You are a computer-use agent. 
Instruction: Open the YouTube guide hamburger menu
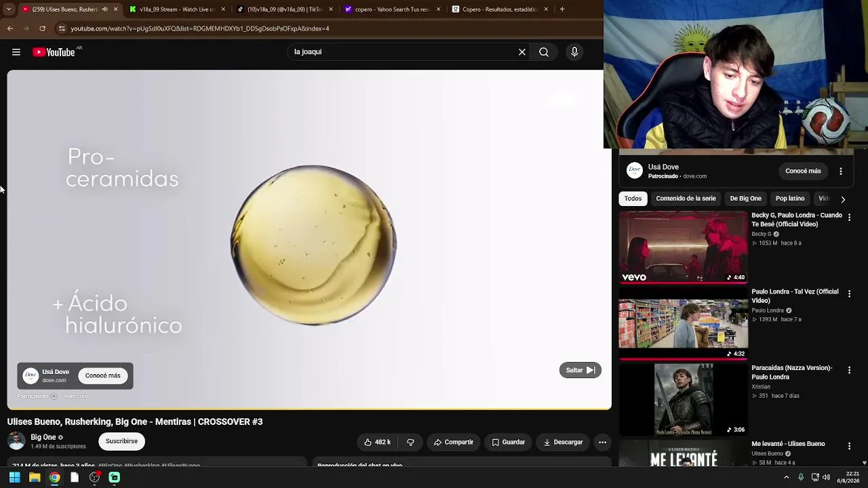pos(16,52)
